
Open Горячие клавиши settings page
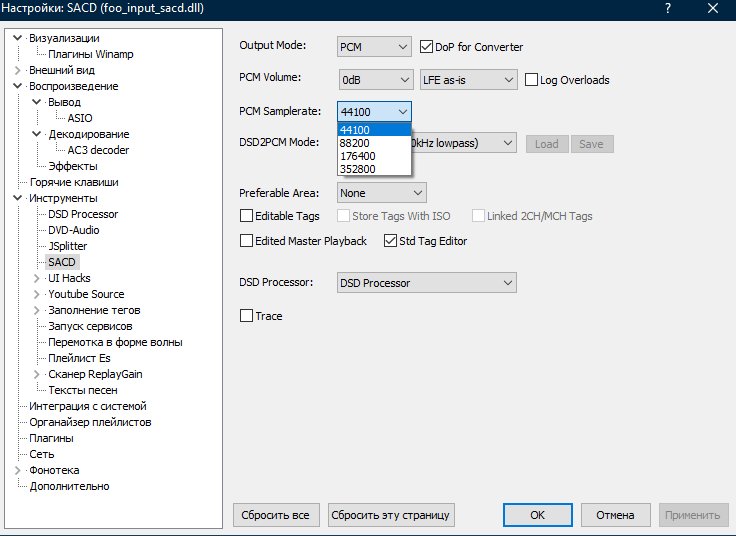[x=73, y=182]
